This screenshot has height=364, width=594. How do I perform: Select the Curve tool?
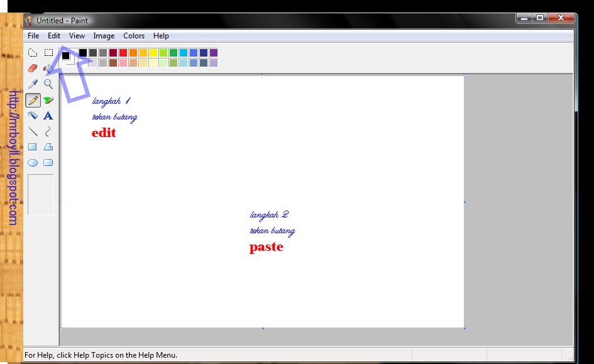[x=48, y=131]
